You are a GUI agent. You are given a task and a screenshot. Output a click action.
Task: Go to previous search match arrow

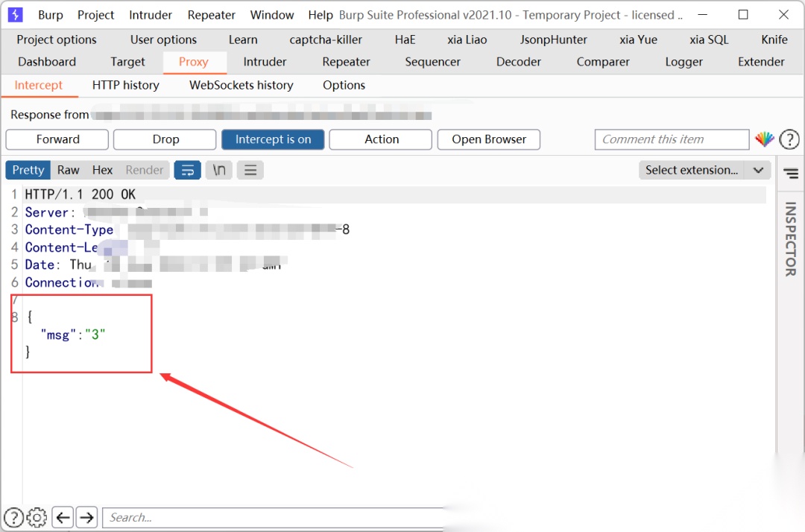click(63, 517)
